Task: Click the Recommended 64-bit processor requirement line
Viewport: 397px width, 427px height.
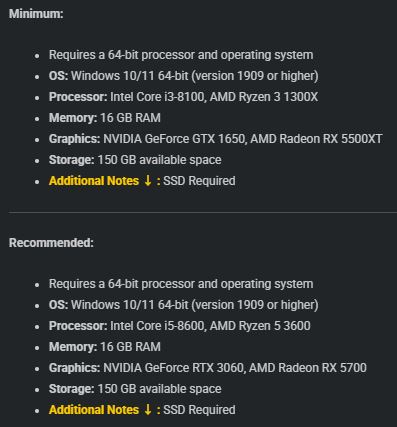Action: [x=181, y=284]
